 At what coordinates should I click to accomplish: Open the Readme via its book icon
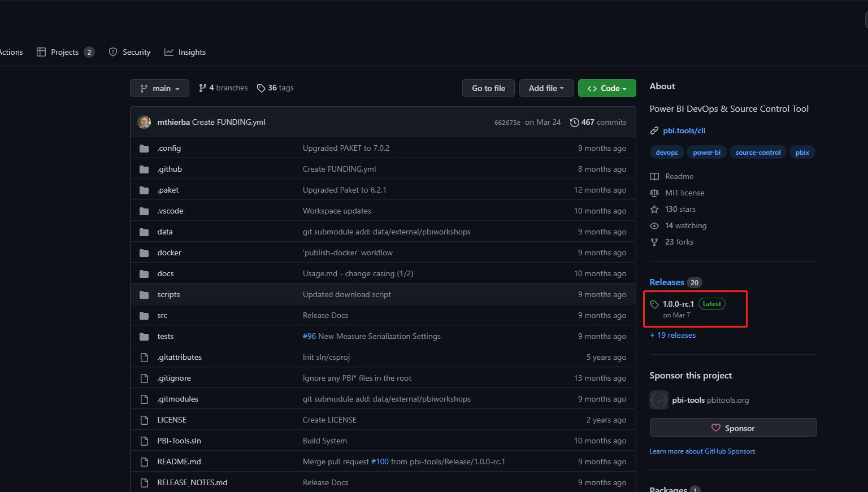click(x=654, y=176)
